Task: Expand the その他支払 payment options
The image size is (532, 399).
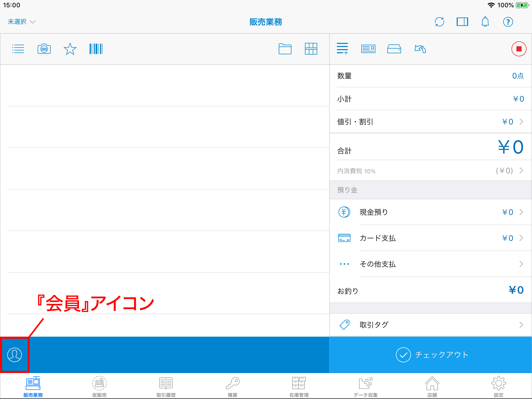Action: click(430, 264)
